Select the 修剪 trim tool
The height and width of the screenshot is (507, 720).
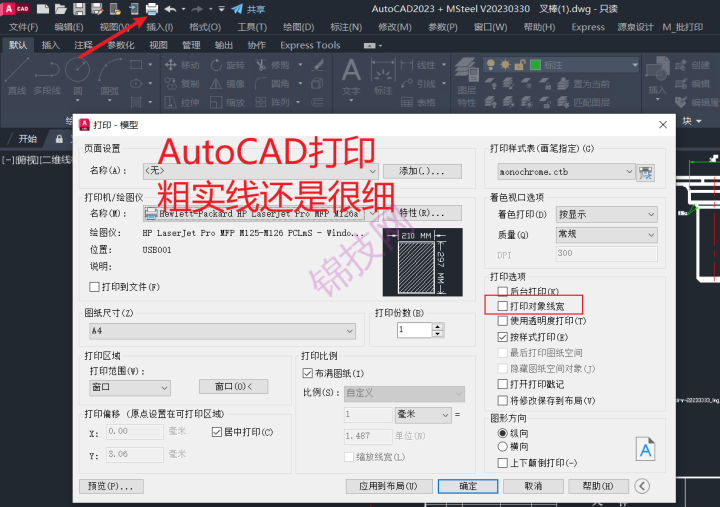tap(273, 65)
